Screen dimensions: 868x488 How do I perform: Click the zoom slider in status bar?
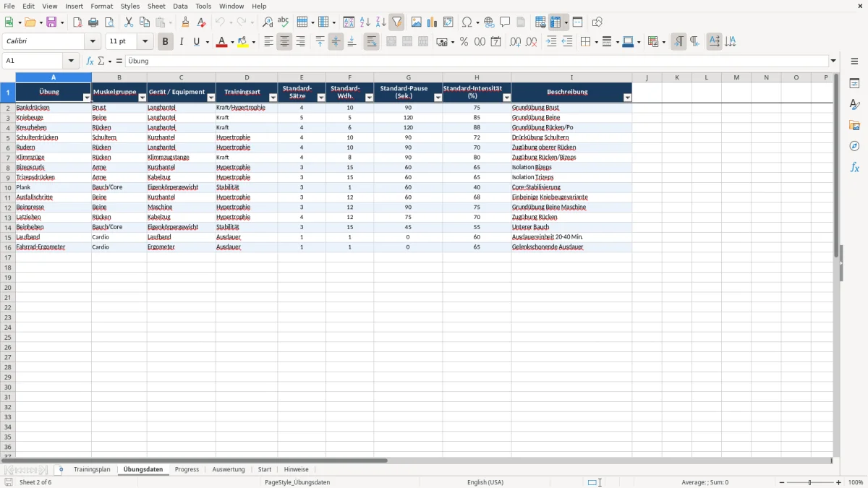pos(810,482)
